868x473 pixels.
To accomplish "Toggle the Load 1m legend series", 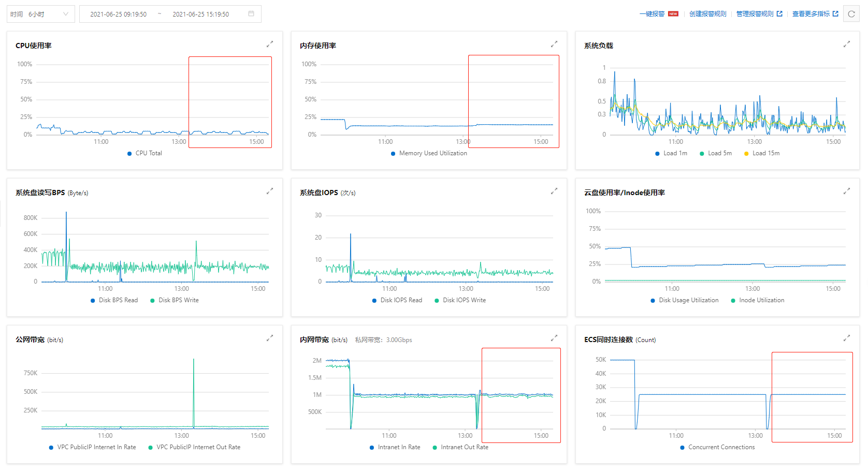I will 671,153.
